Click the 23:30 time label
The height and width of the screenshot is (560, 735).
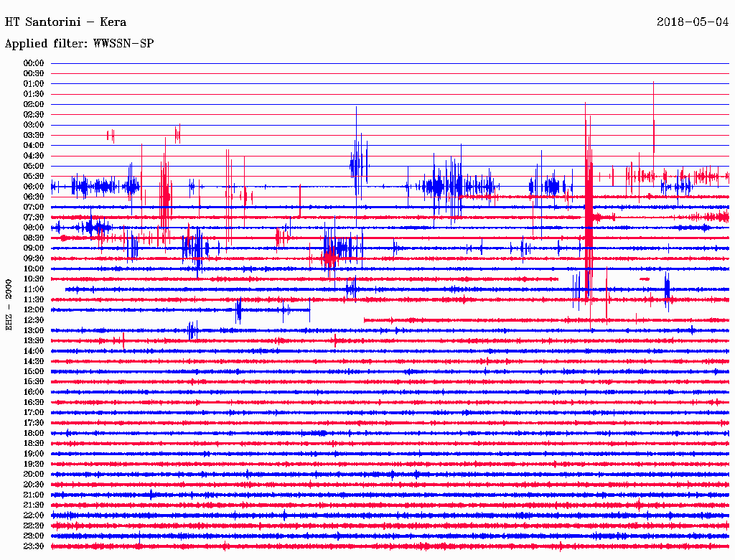coord(34,546)
